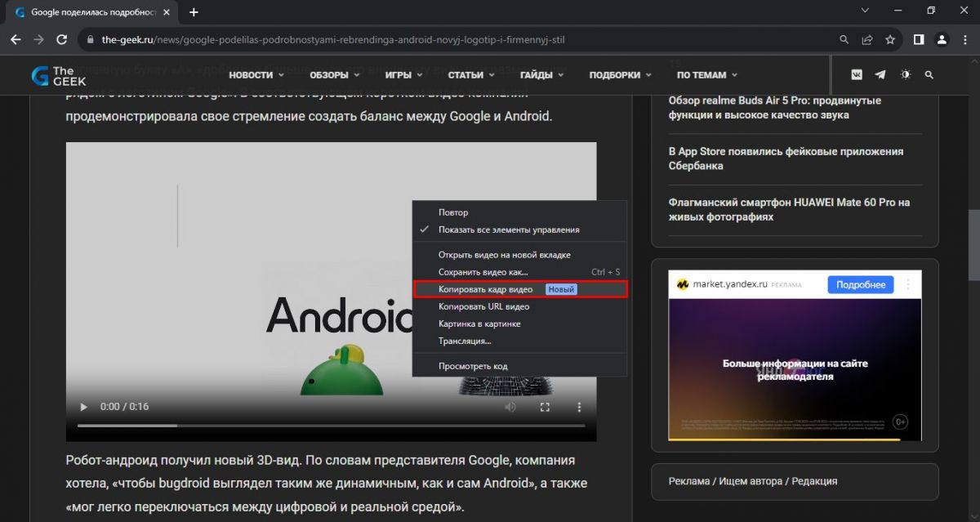The height and width of the screenshot is (522, 980).
Task: Toggle the "Повтор" loop option
Action: [x=453, y=212]
